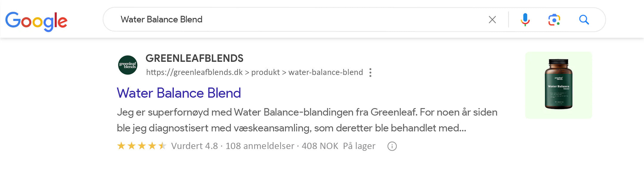Open the three-dot result options menu
The height and width of the screenshot is (175, 644).
click(x=370, y=73)
